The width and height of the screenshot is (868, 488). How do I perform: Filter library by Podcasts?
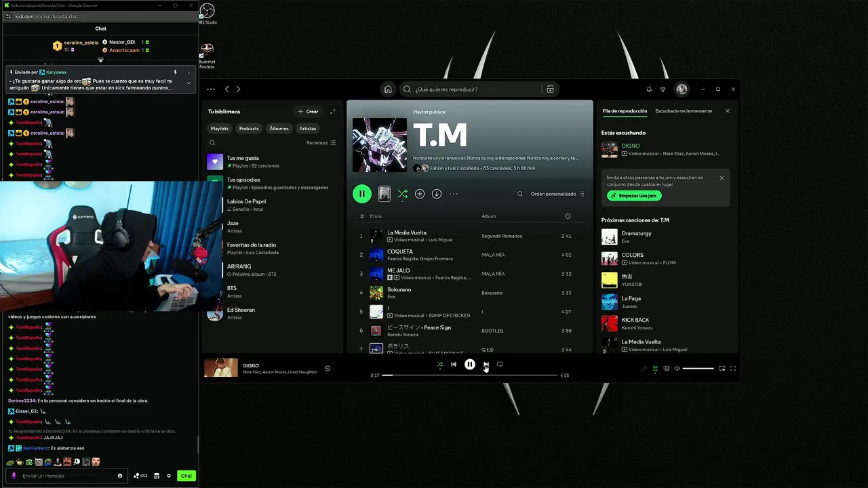pos(249,128)
